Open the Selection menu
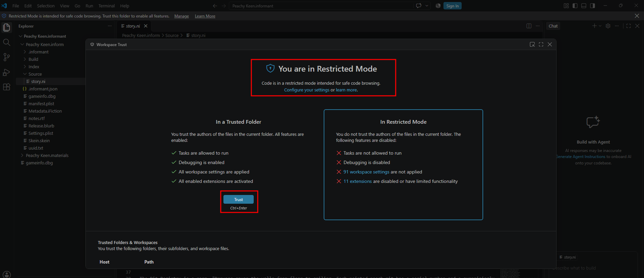This screenshot has width=644, height=278. tap(46, 6)
